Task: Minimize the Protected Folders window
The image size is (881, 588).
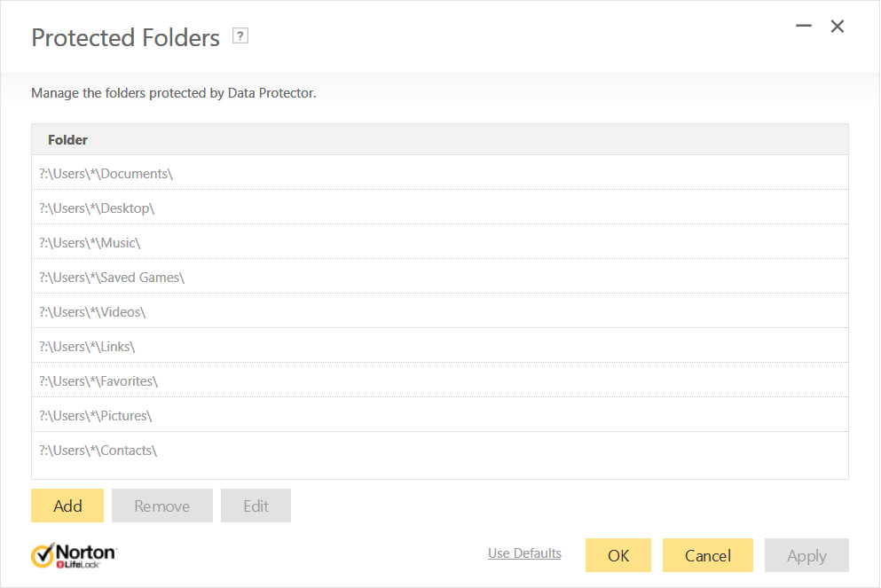Action: click(804, 27)
